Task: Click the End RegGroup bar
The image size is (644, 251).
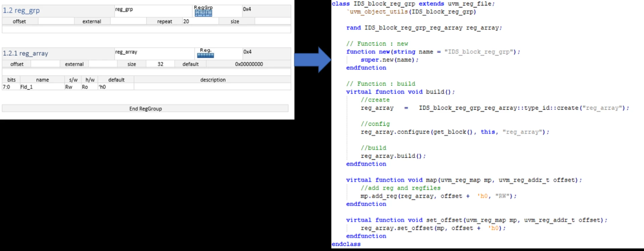Action: (x=145, y=109)
